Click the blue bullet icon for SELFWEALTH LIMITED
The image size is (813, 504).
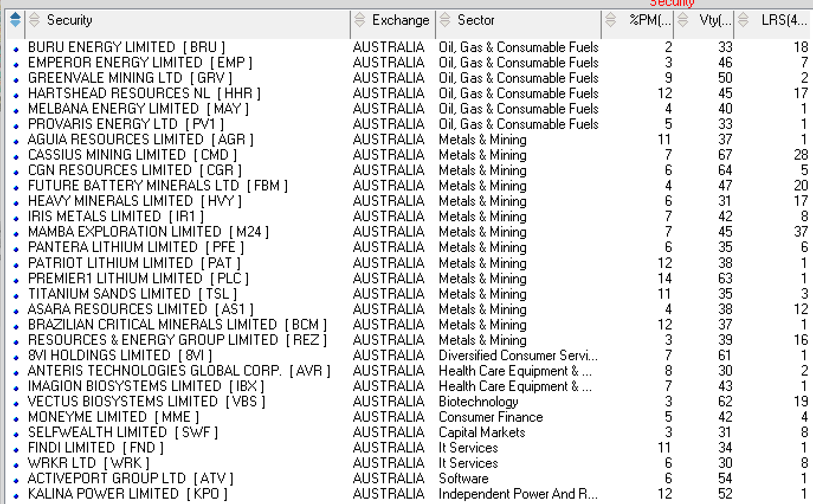(x=16, y=433)
